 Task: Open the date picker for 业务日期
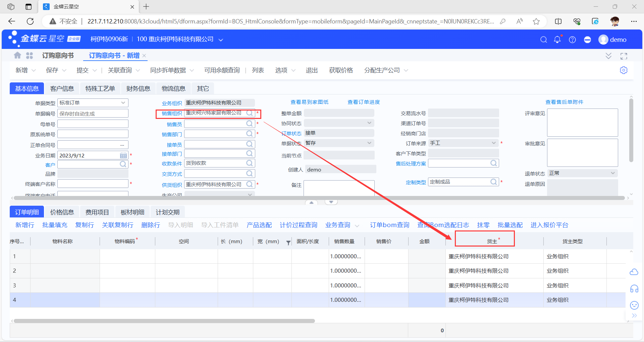pos(123,155)
